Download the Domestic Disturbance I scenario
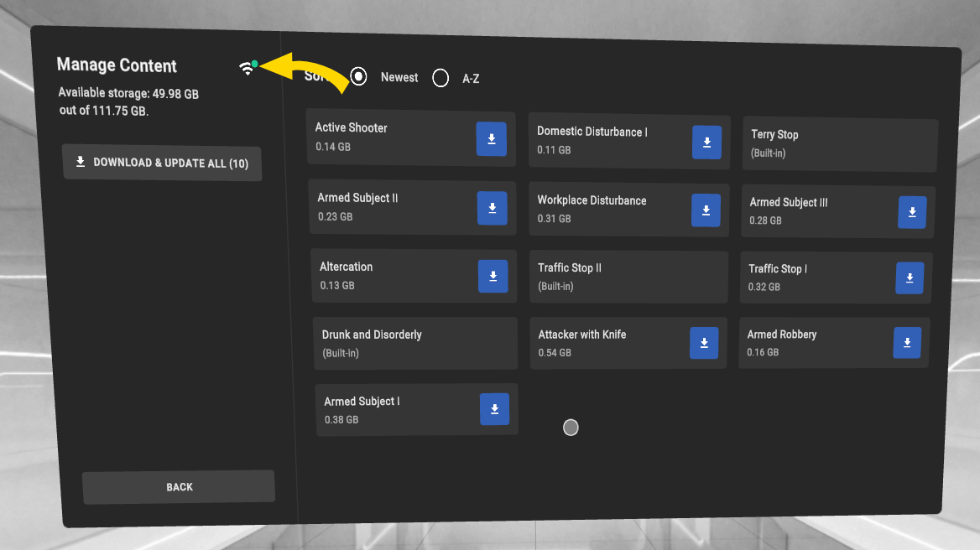The height and width of the screenshot is (550, 980). pyautogui.click(x=706, y=143)
